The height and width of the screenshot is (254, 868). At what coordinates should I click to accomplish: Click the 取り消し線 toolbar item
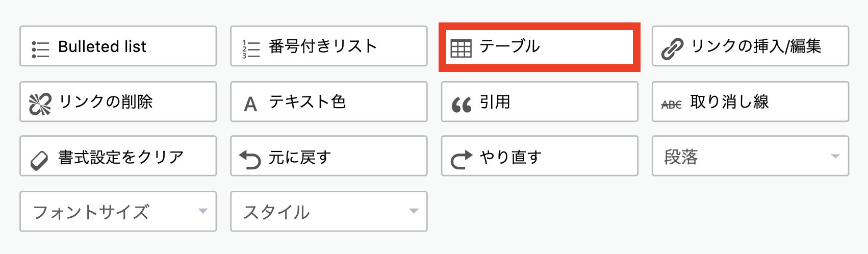750,101
